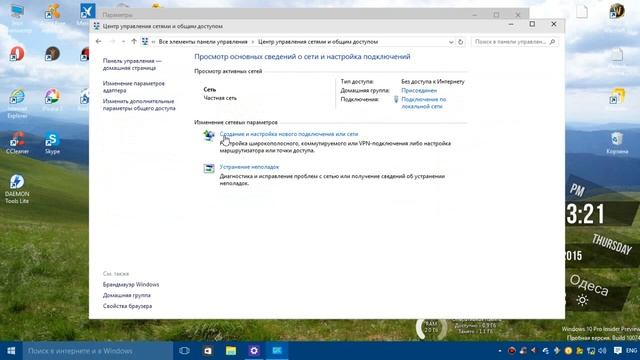Click the RAM meter widget
Image resolution: width=640 pixels, height=360 pixels.
[431, 328]
